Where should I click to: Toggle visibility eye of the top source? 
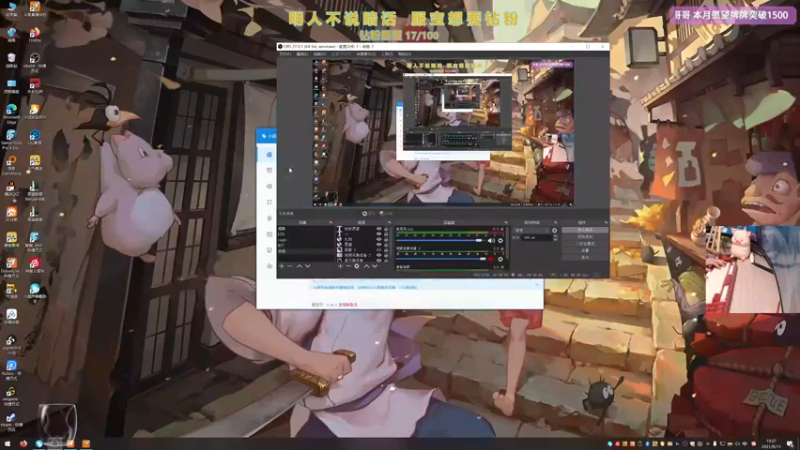click(379, 229)
